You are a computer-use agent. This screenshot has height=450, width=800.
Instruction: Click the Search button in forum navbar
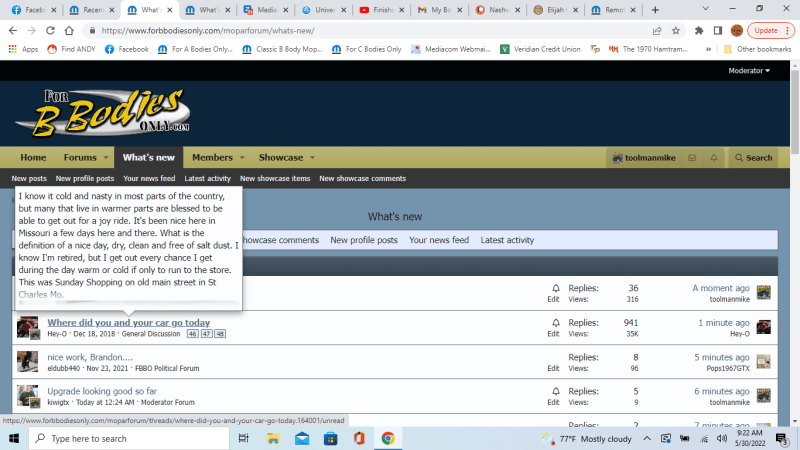coord(753,157)
